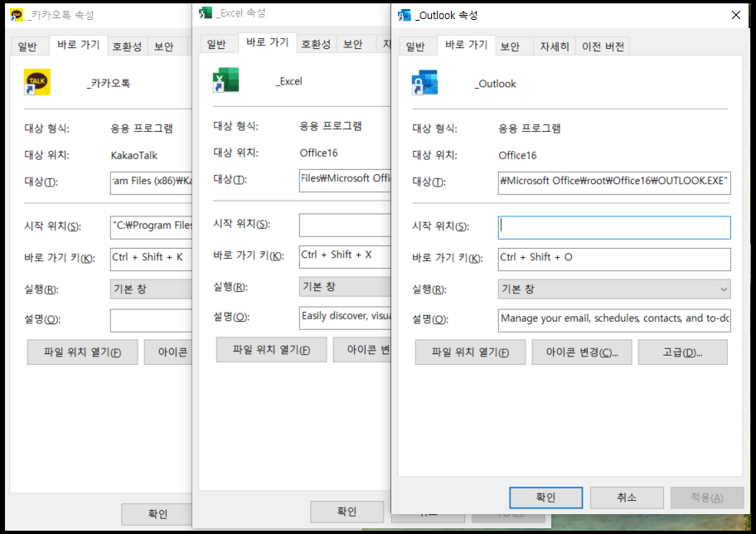Click the KakaoTalk title bar icon
Image resolution: width=756 pixels, height=534 pixels.
click(17, 16)
